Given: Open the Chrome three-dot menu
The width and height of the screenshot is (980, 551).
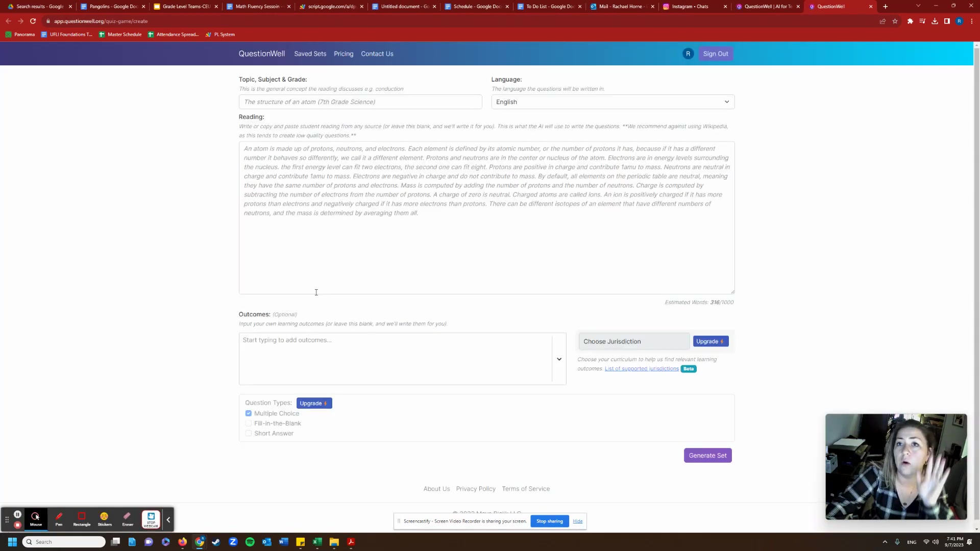Looking at the screenshot, I should tap(972, 21).
